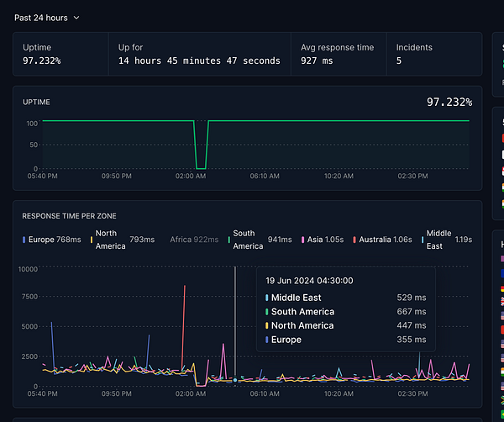Enable the greyed-out Africa series
This screenshot has height=422, width=504.
coord(192,240)
